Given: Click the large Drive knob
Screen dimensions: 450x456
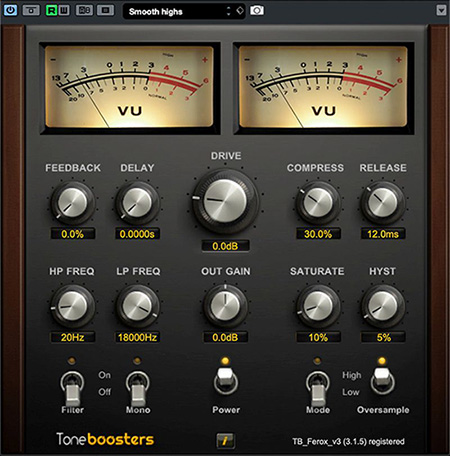Looking at the screenshot, I should point(225,201).
